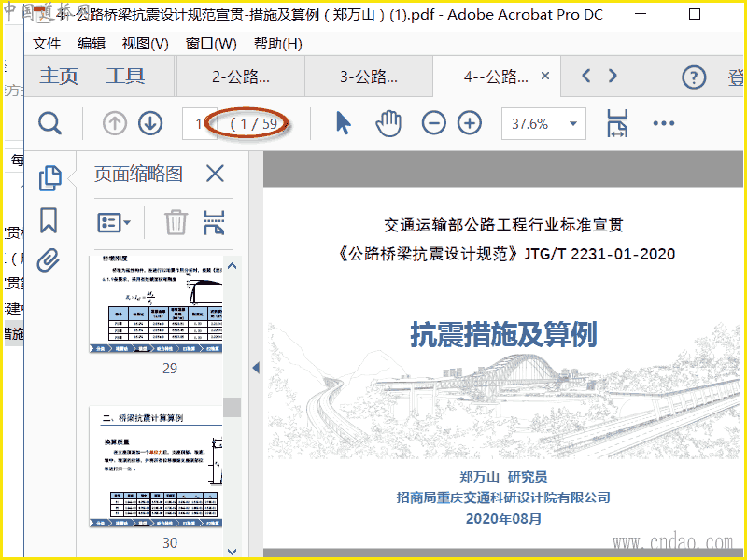Minimize the Acrobat window
The width and height of the screenshot is (747, 560).
coord(641,14)
